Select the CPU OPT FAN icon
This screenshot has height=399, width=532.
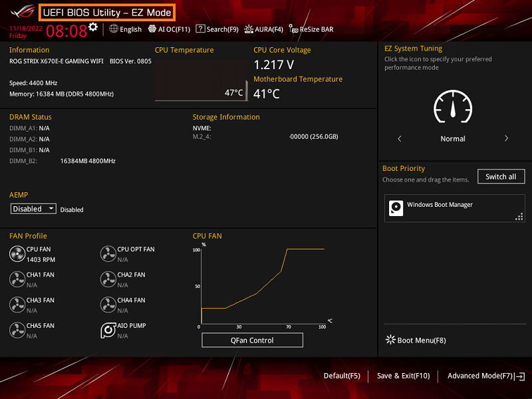pos(108,254)
